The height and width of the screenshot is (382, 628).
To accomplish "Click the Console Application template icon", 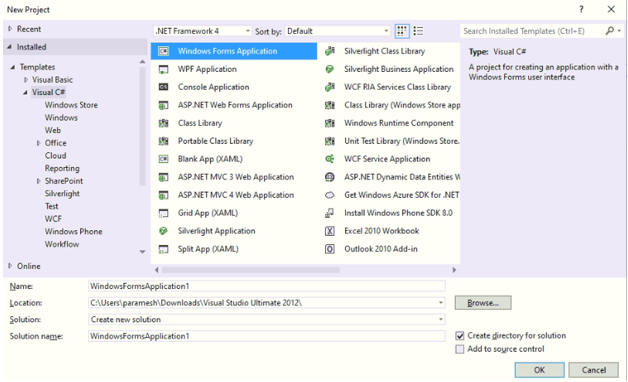I will click(x=163, y=87).
